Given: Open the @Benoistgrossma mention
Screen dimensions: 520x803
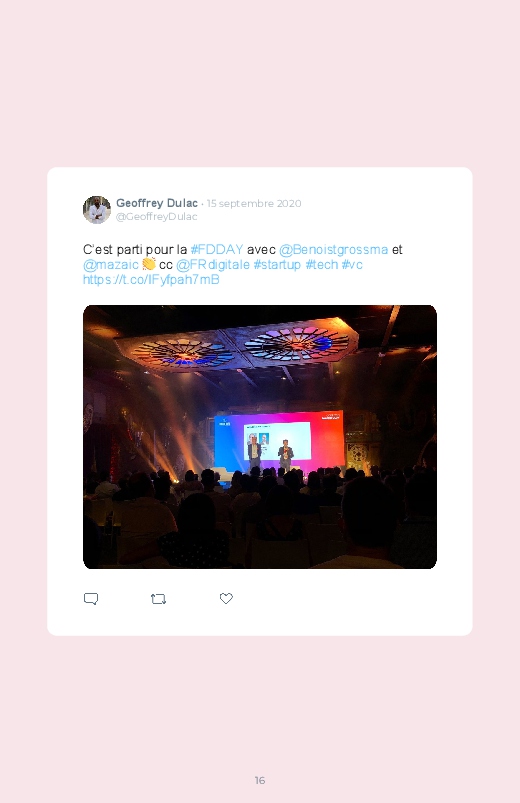Looking at the screenshot, I should [334, 249].
